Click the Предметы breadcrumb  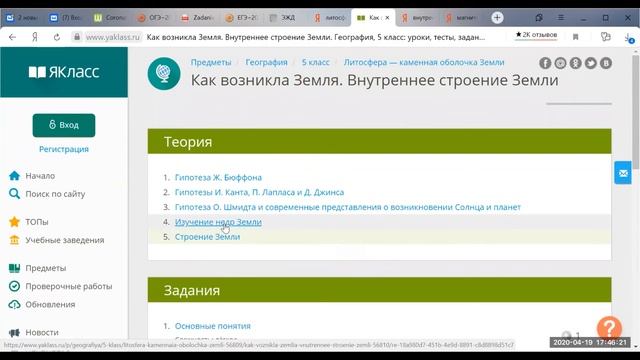tap(211, 62)
